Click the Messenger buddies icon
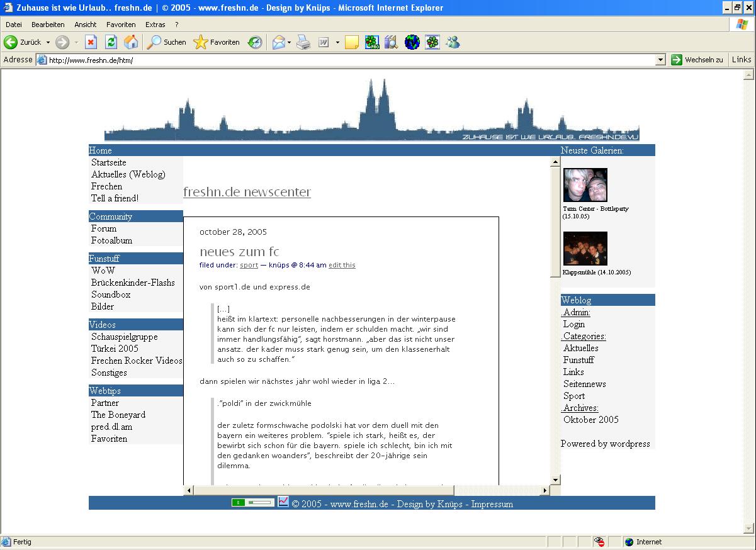This screenshot has width=756, height=550. (x=453, y=42)
